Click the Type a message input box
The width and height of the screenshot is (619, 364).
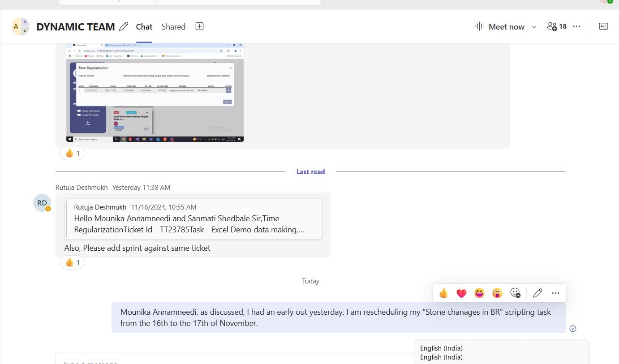click(x=235, y=358)
